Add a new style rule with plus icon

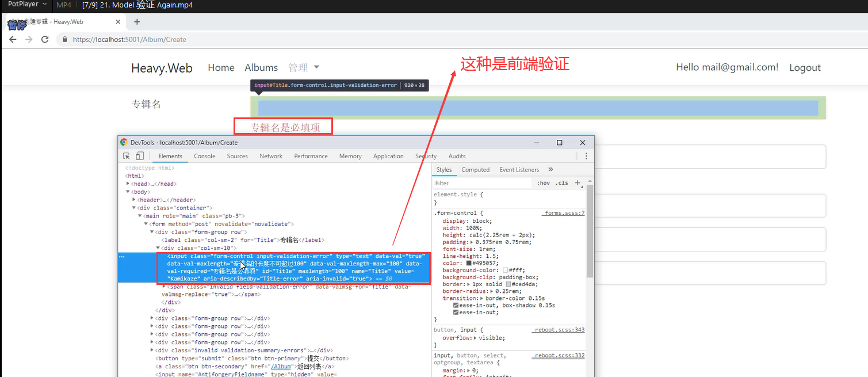pos(578,183)
